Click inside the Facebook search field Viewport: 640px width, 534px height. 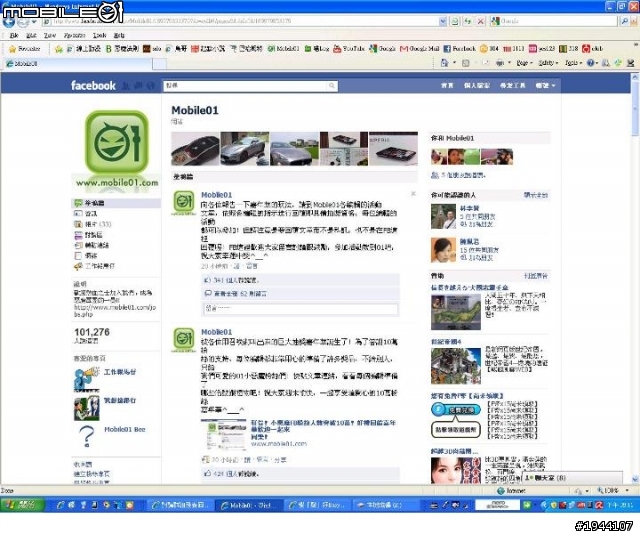coord(246,86)
